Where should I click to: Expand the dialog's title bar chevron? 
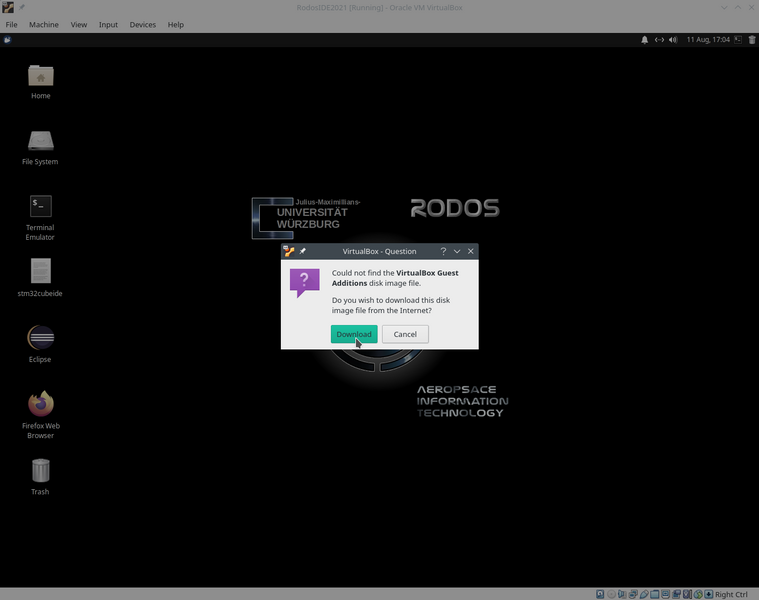pyautogui.click(x=457, y=251)
